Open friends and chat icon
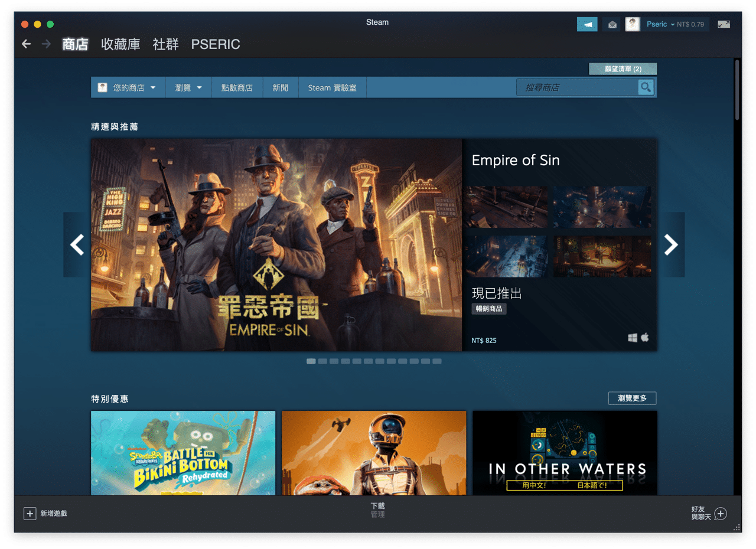Image resolution: width=756 pixels, height=549 pixels. click(721, 514)
